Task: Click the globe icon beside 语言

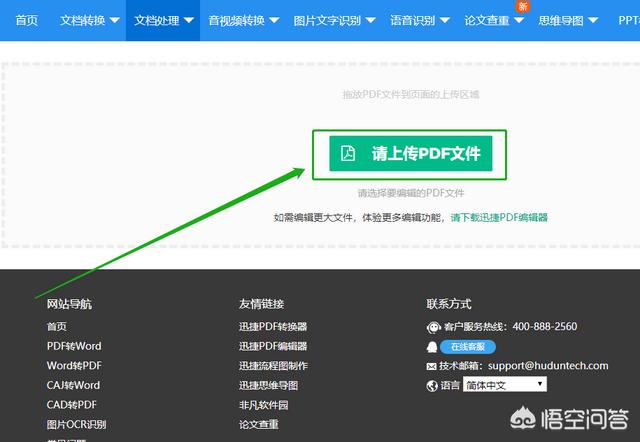Action: click(x=432, y=386)
